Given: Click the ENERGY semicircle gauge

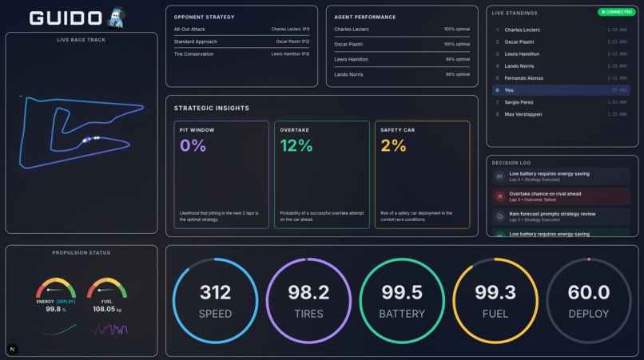Looking at the screenshot, I should click(x=56, y=288).
